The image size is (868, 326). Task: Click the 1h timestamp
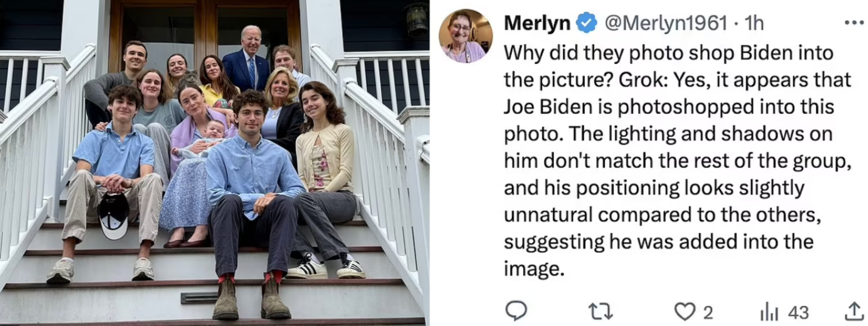tap(754, 23)
